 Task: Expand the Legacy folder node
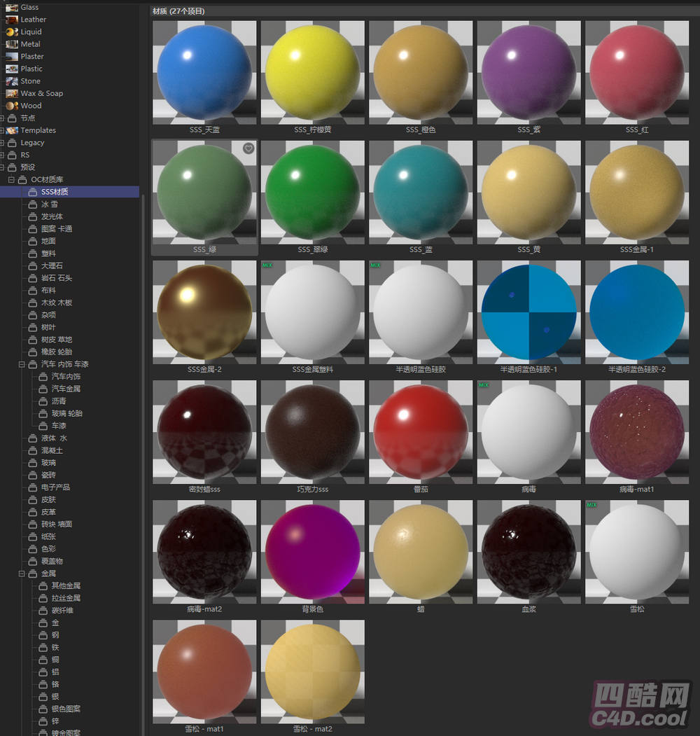click(x=2, y=143)
